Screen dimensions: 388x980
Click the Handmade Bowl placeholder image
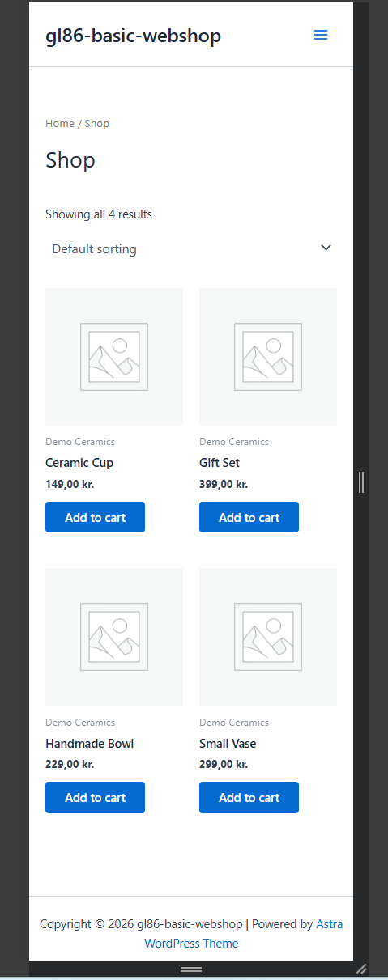pyautogui.click(x=114, y=637)
